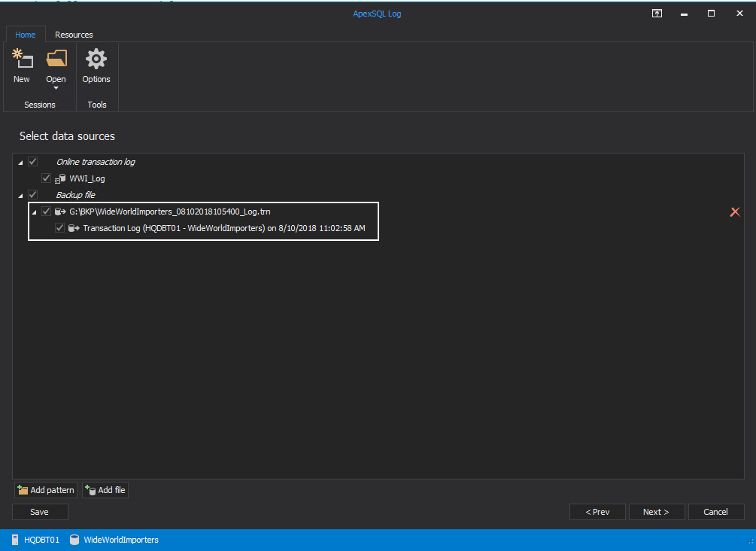
Task: Uncheck the Transaction Log HQDBT01 checkbox
Action: click(x=60, y=228)
